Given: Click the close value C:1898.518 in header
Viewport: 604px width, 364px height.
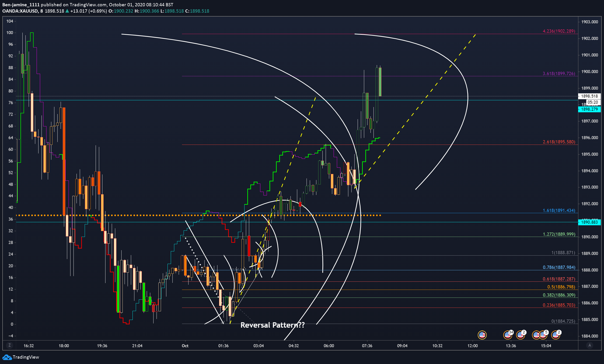Looking at the screenshot, I should (x=197, y=11).
